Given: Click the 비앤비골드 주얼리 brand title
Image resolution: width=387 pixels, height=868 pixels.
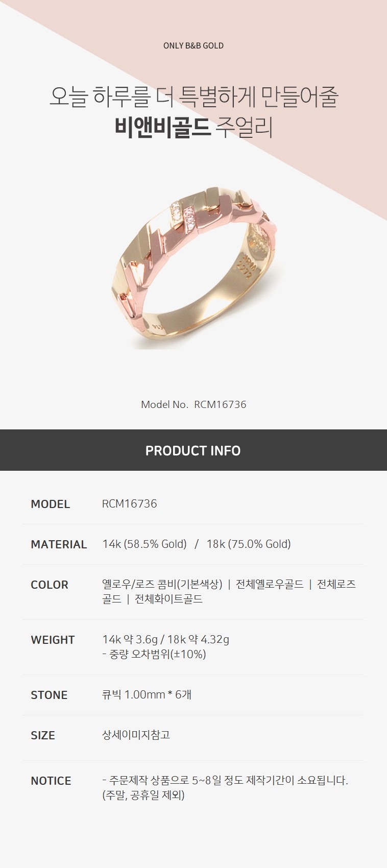Looking at the screenshot, I should point(194,128).
